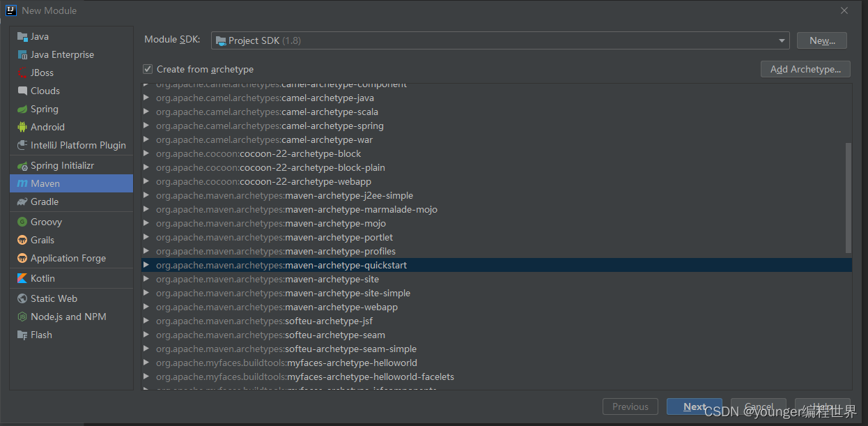Viewport: 868px width, 426px height.
Task: Expand the camel-archetype-java node
Action: tap(146, 98)
